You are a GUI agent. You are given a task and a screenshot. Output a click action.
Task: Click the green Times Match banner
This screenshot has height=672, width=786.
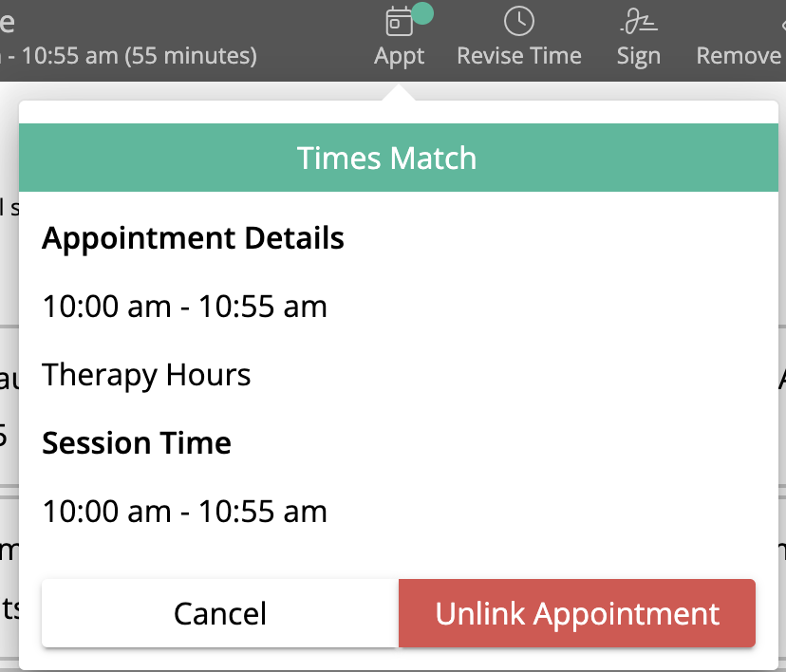click(x=399, y=158)
